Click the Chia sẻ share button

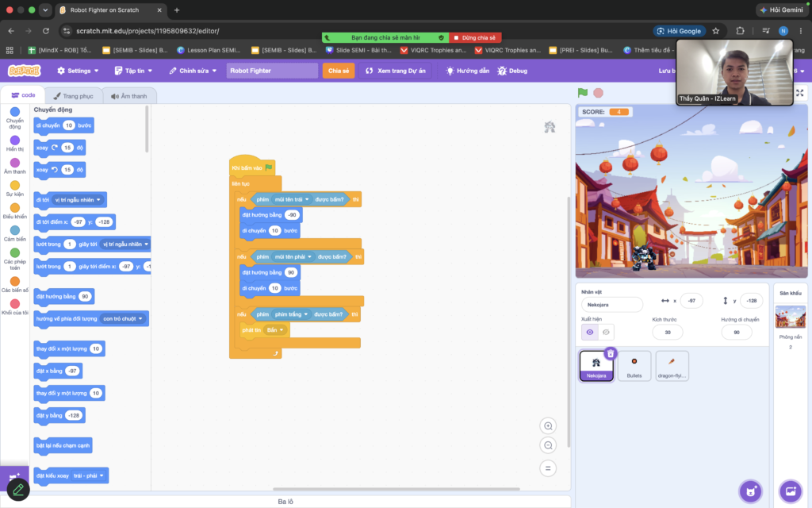coord(338,71)
